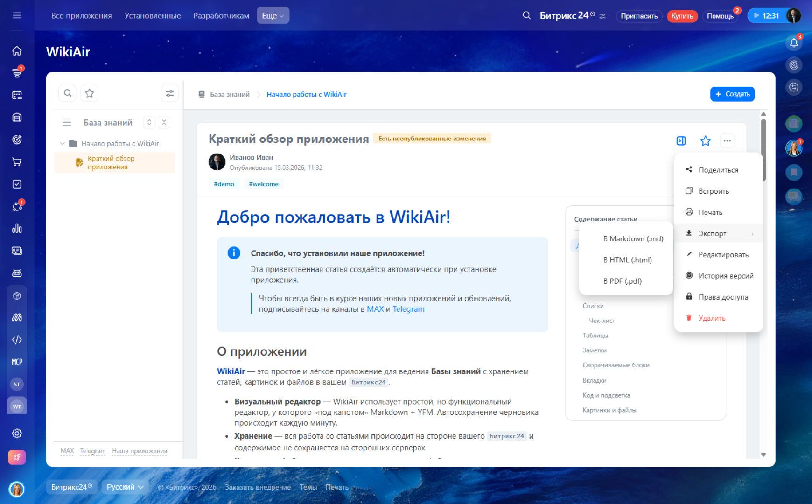The width and height of the screenshot is (812, 504).
Task: Open knowledge base filter settings icon
Action: pos(170,93)
